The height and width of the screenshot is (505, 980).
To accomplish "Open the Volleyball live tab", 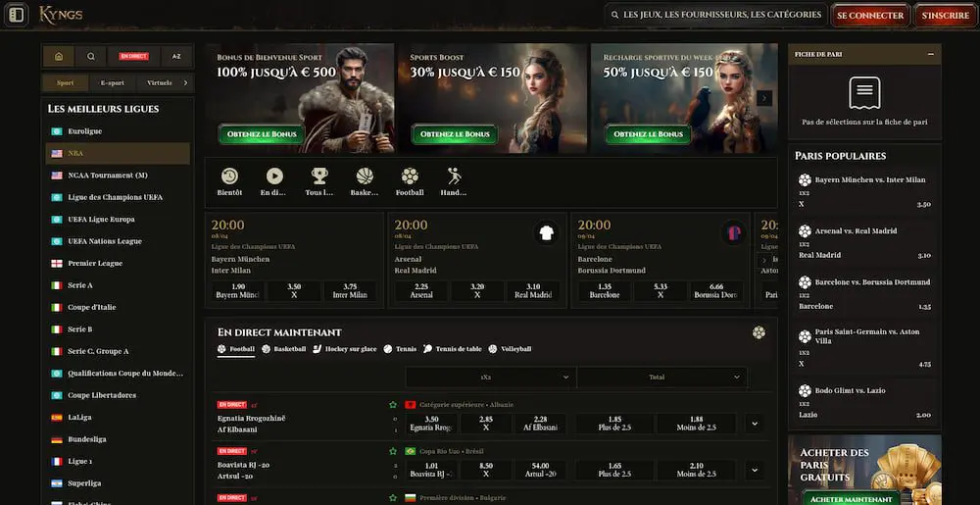I will pos(510,349).
